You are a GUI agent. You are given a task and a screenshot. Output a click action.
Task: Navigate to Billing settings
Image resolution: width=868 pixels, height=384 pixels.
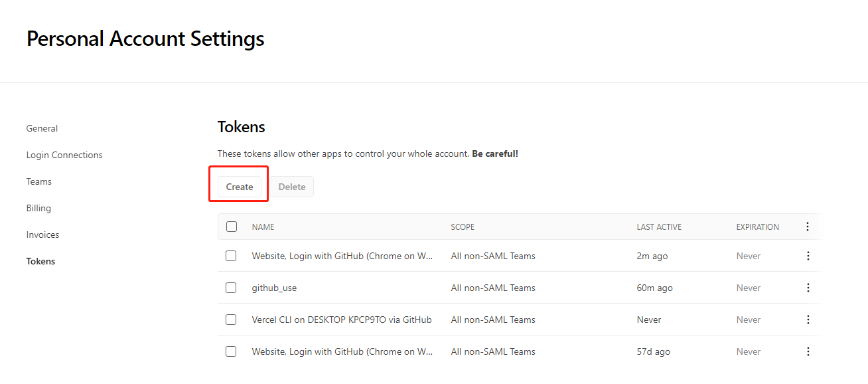click(38, 208)
